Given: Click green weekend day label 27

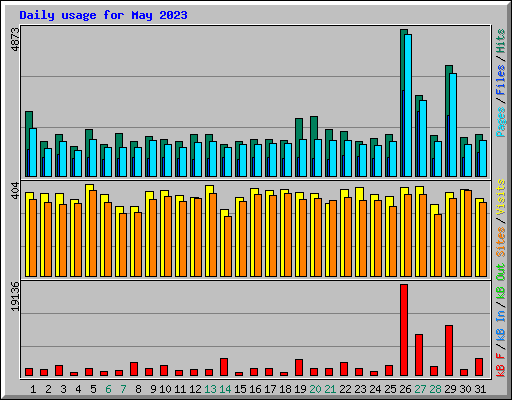Looking at the screenshot, I should coord(420,389).
